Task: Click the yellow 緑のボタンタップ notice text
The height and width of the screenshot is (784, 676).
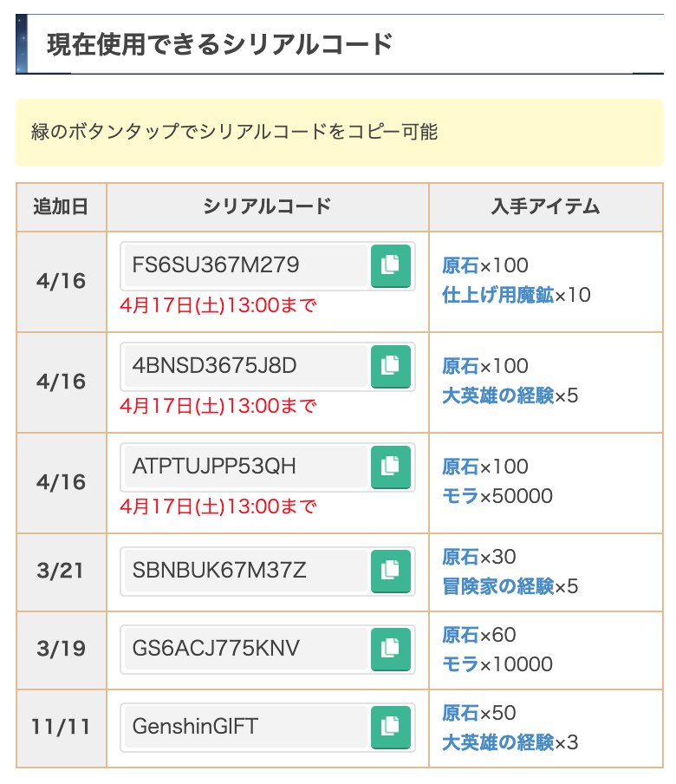Action: pyautogui.click(x=234, y=132)
